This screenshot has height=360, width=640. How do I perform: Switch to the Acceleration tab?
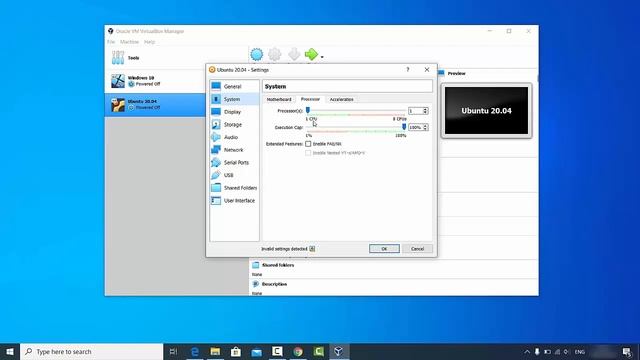coord(342,99)
